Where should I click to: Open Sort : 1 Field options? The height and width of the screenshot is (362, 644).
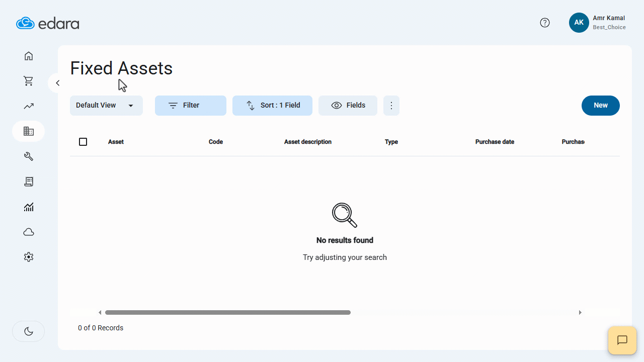pyautogui.click(x=272, y=106)
